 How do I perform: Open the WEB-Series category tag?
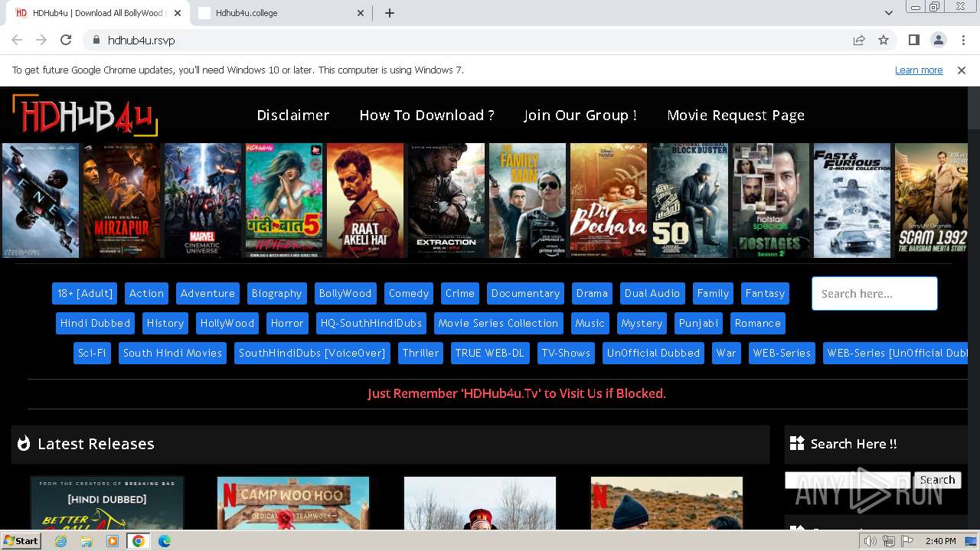tap(782, 353)
